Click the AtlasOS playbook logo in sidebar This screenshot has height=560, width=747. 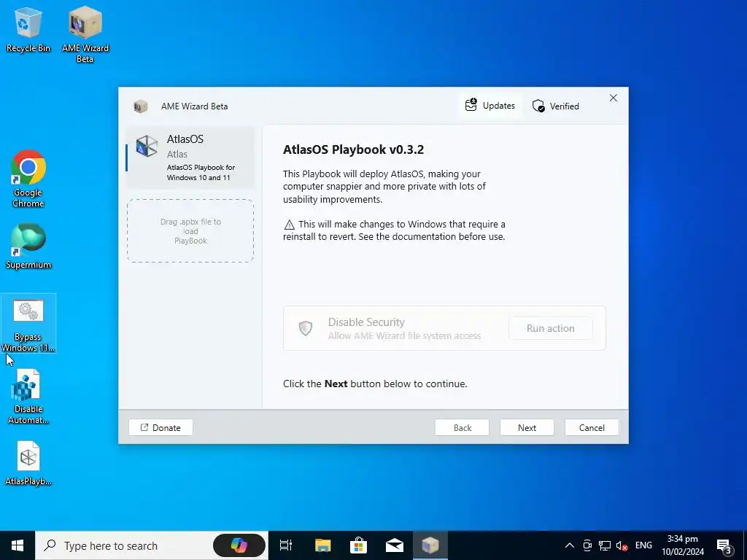[146, 146]
